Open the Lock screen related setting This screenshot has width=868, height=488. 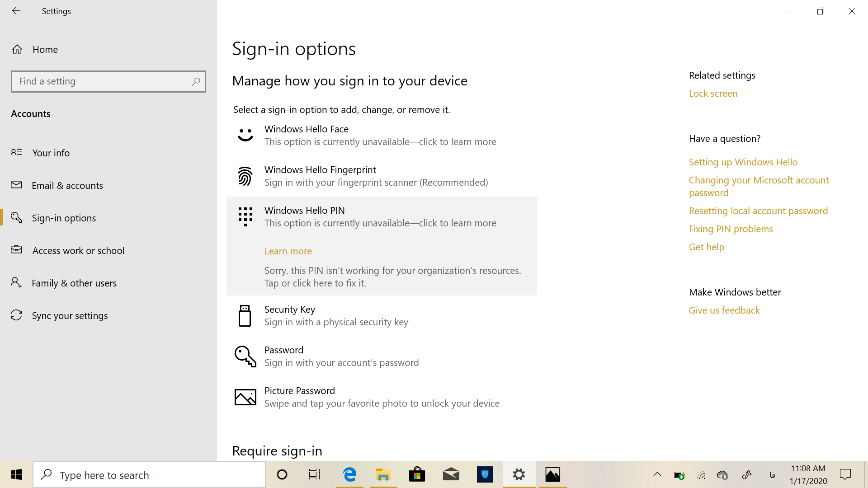713,93
